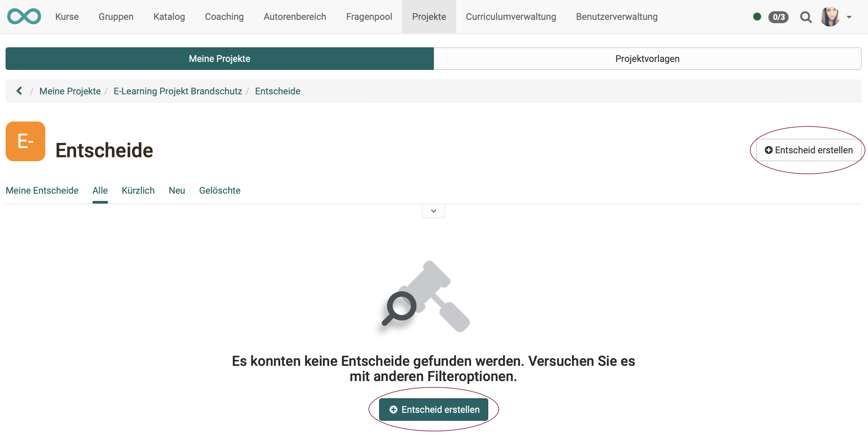
Task: Click the orange E- project icon
Action: pyautogui.click(x=25, y=141)
